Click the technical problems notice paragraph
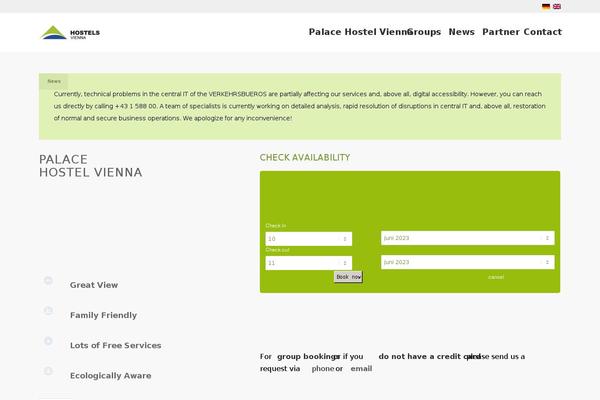The width and height of the screenshot is (600, 400). click(300, 106)
